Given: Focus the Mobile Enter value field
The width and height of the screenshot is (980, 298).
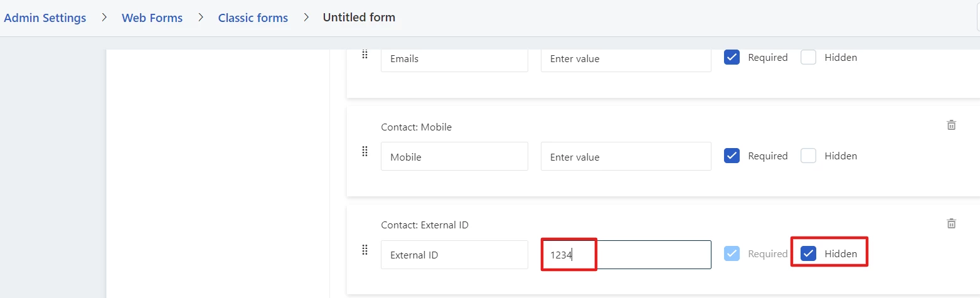Looking at the screenshot, I should point(626,156).
